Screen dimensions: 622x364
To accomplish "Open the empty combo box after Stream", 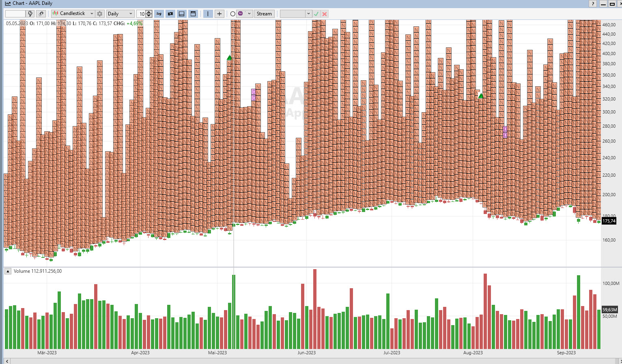I will (296, 14).
